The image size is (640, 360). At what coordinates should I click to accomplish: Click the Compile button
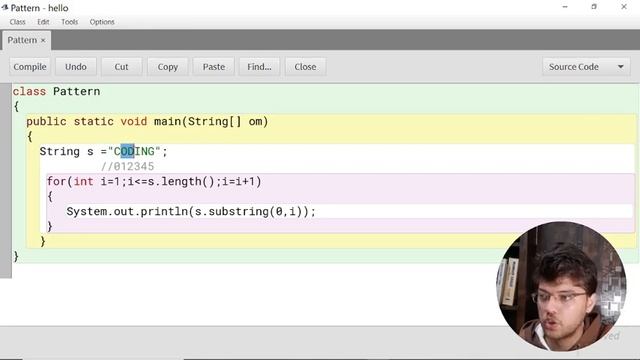pos(30,67)
